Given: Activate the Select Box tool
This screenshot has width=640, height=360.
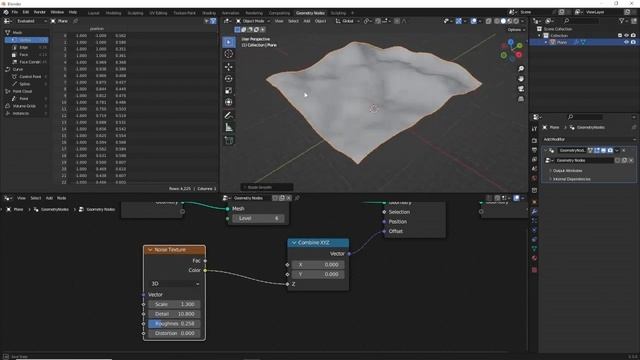Looking at the screenshot, I should coord(229,42).
